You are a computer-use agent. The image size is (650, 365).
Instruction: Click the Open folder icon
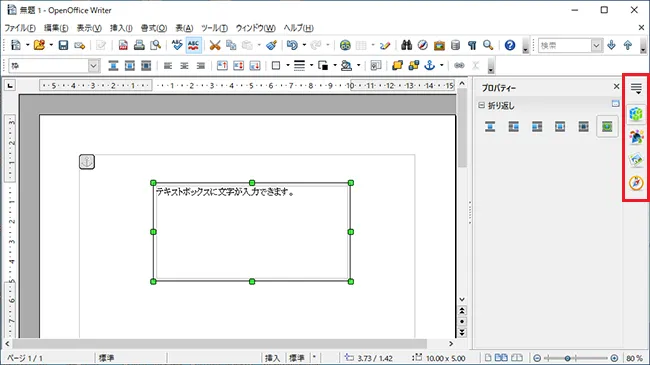coord(39,45)
